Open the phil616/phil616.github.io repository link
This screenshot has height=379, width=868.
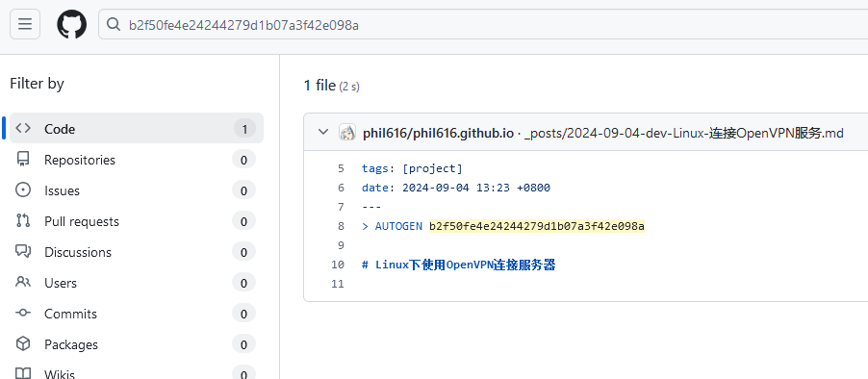438,133
